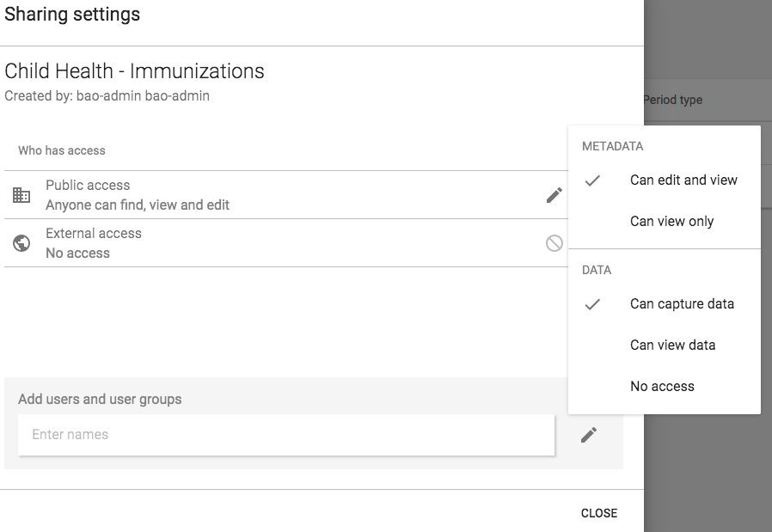The width and height of the screenshot is (772, 532).
Task: Set data permission to 'No access'
Action: (x=662, y=387)
